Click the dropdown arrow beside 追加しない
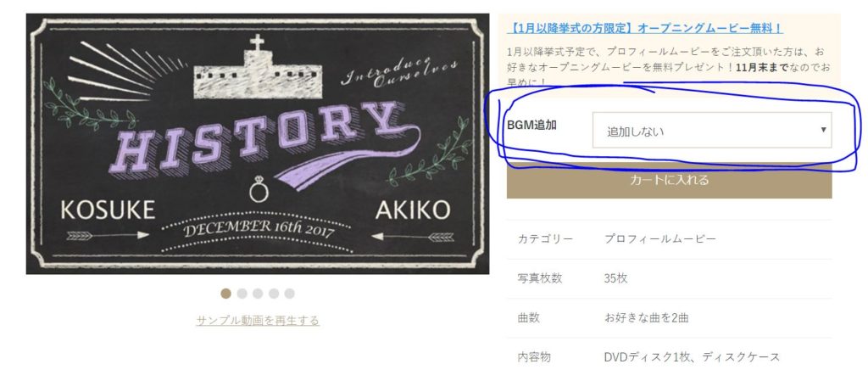The height and width of the screenshot is (392, 868). point(823,130)
